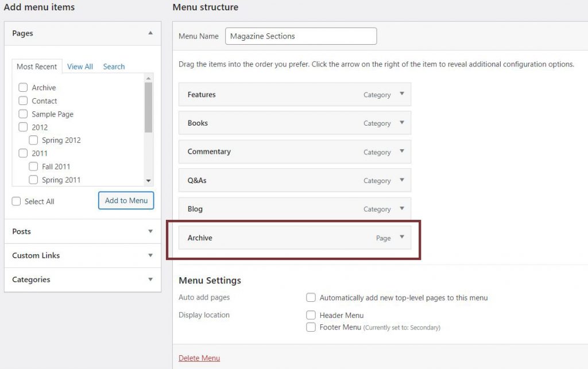Screen dimensions: 588x369
Task: Open Commentary item configuration arrow
Action: pos(402,152)
